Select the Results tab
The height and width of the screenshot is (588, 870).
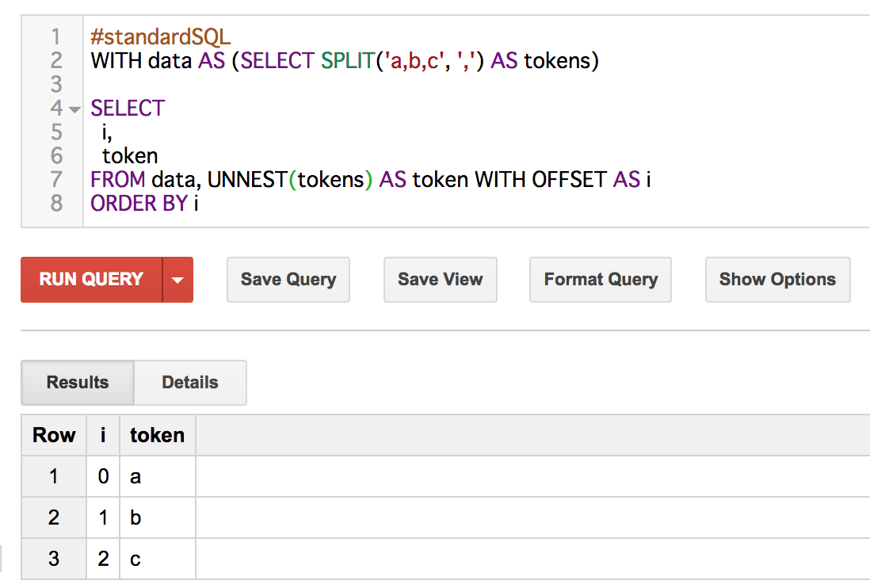[77, 383]
